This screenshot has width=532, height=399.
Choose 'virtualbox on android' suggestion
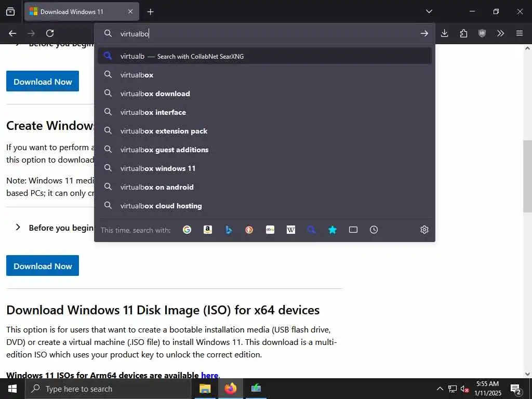(264, 187)
